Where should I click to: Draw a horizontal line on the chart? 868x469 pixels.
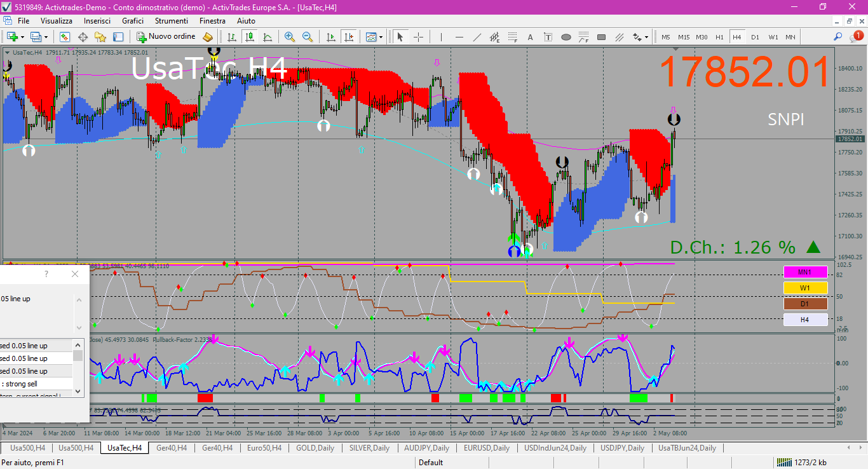(459, 37)
